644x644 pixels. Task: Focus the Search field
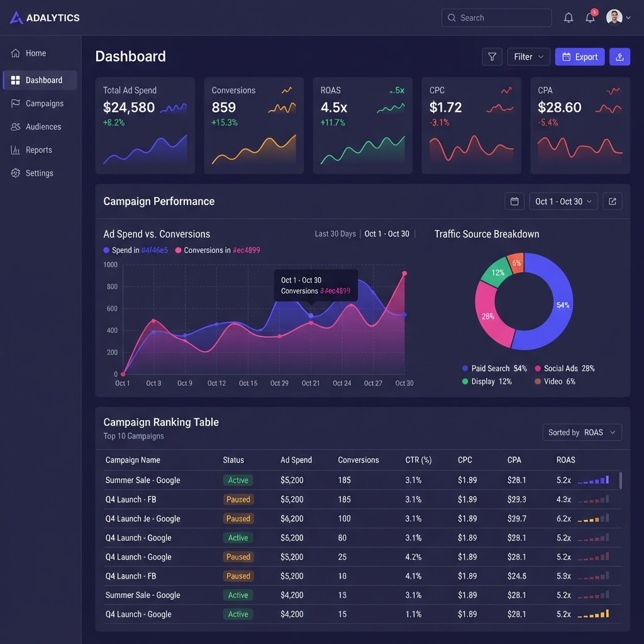496,18
